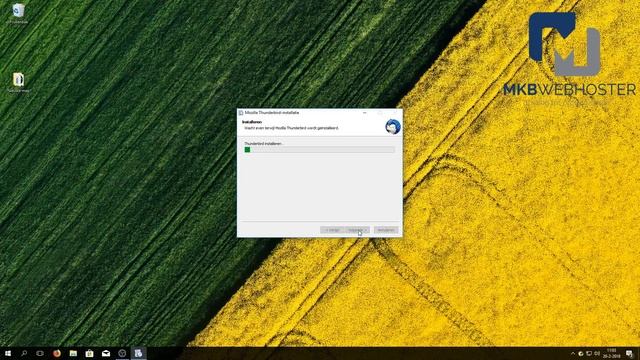Launch Firefox from the taskbar

point(57,353)
